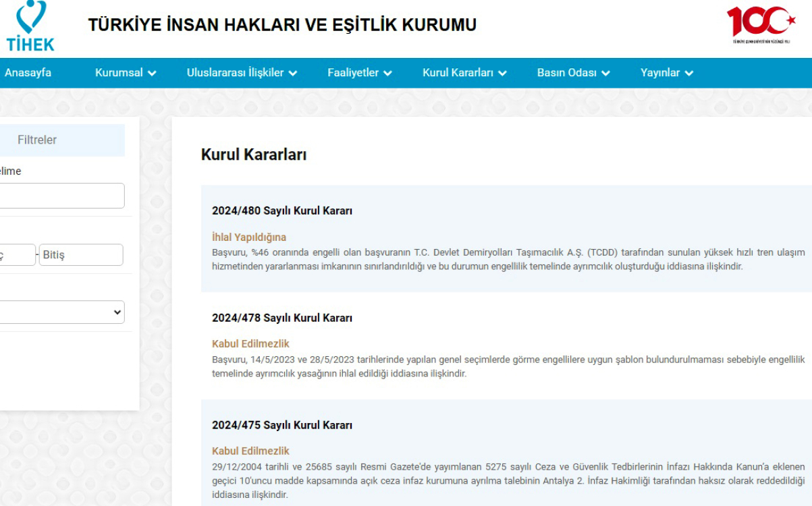The width and height of the screenshot is (812, 506).
Task: Expand Uluslararası İlişkiler dropdown menu
Action: point(242,73)
